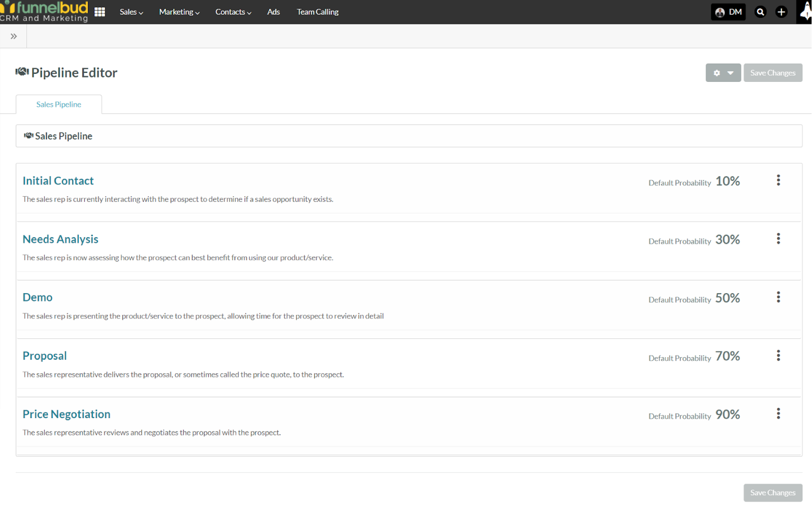Open the three-dot menu for Demo
This screenshot has height=509, width=812.
[779, 297]
